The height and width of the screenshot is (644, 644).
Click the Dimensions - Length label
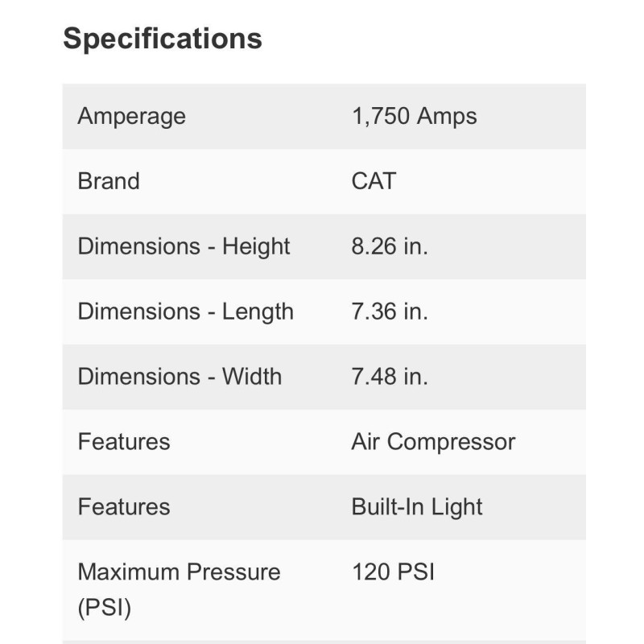coord(185,312)
